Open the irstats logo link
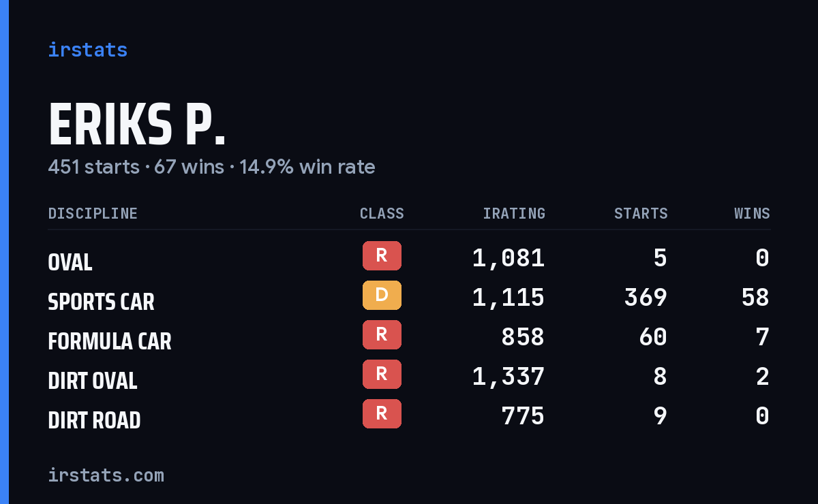 pyautogui.click(x=88, y=50)
